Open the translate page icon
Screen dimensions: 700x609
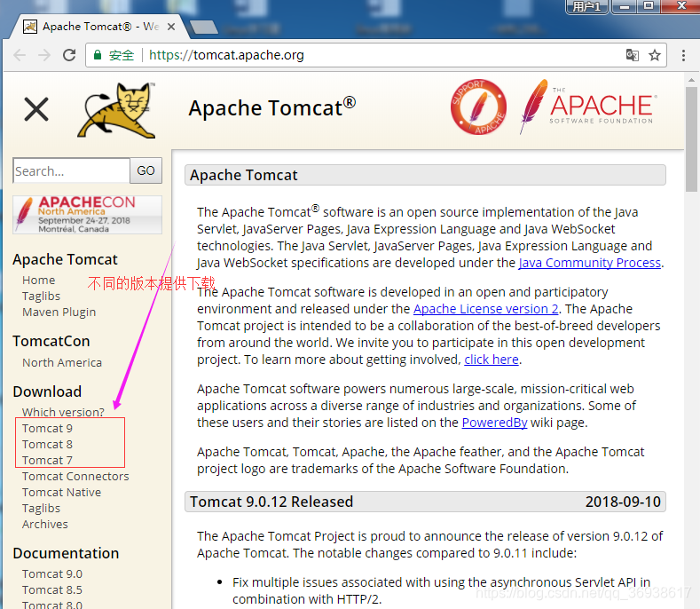pos(633,55)
